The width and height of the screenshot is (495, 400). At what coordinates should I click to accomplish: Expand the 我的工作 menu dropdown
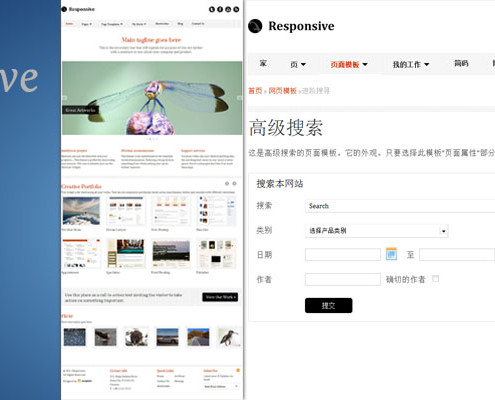click(x=411, y=64)
